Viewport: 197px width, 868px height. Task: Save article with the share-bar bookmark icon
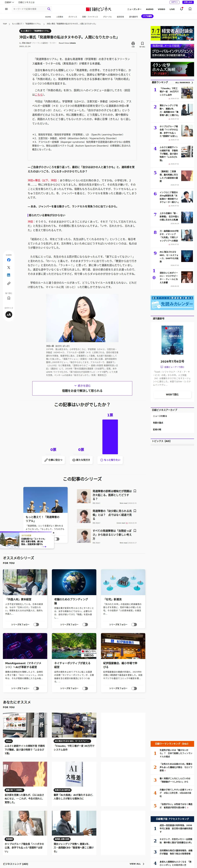(x=9, y=298)
